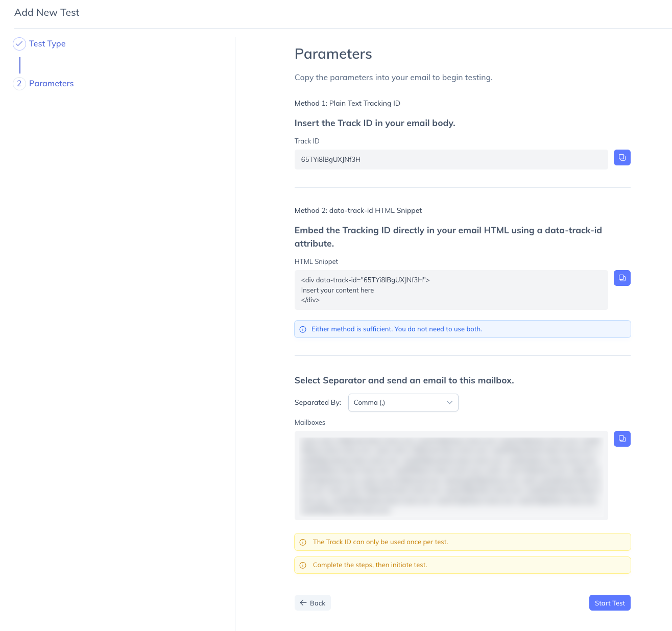Image resolution: width=672 pixels, height=631 pixels.
Task: Start the test
Action: click(x=610, y=603)
